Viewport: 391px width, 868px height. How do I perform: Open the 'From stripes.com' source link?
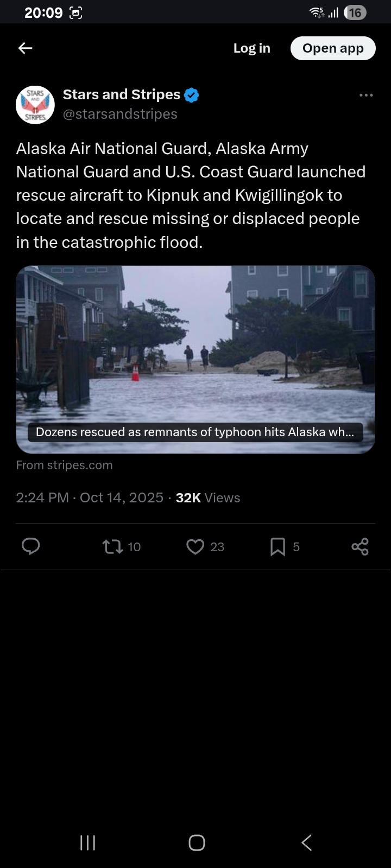click(64, 465)
